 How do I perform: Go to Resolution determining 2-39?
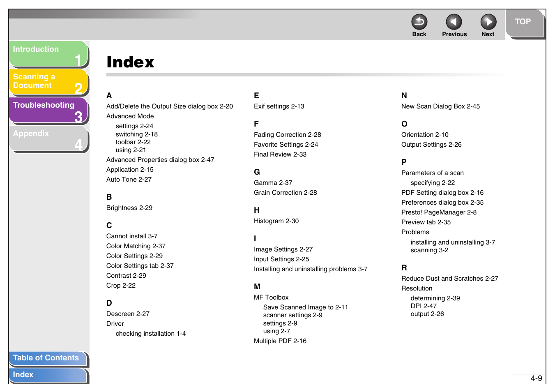pyautogui.click(x=435, y=298)
